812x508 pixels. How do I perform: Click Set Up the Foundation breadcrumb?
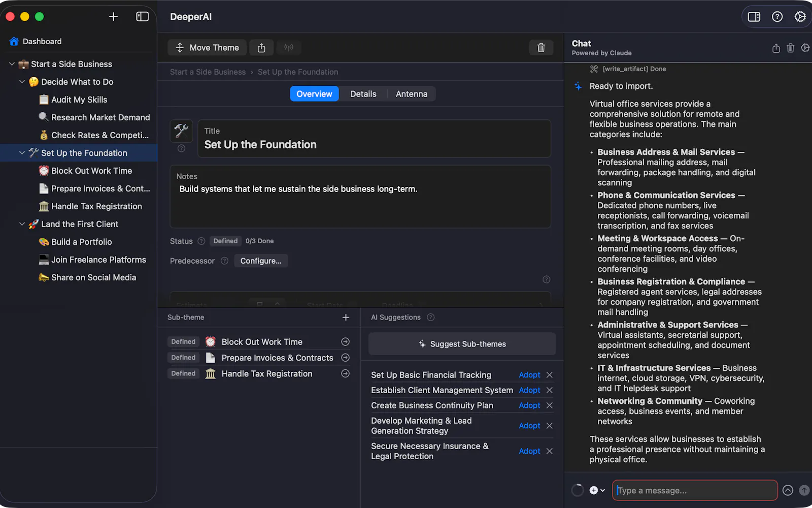298,72
